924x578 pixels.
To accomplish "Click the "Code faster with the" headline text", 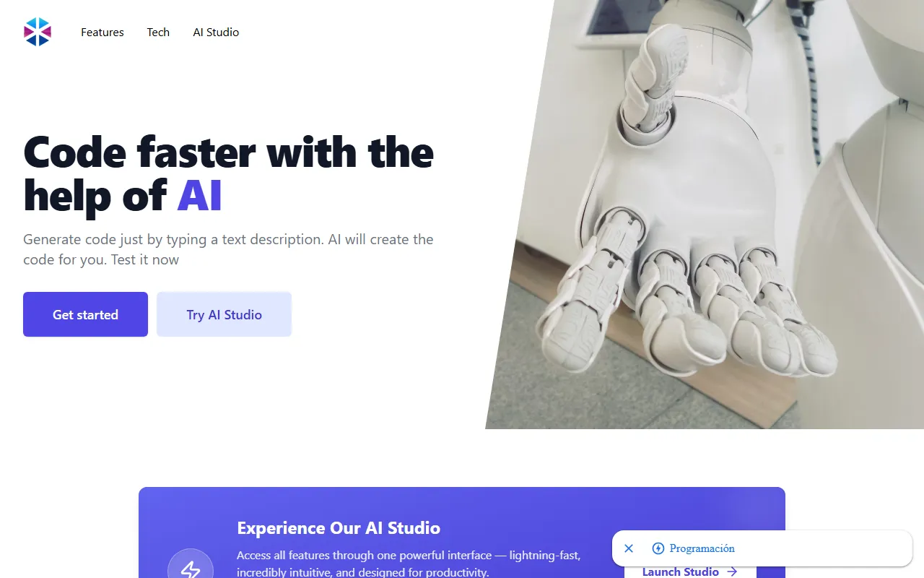I will [229, 152].
